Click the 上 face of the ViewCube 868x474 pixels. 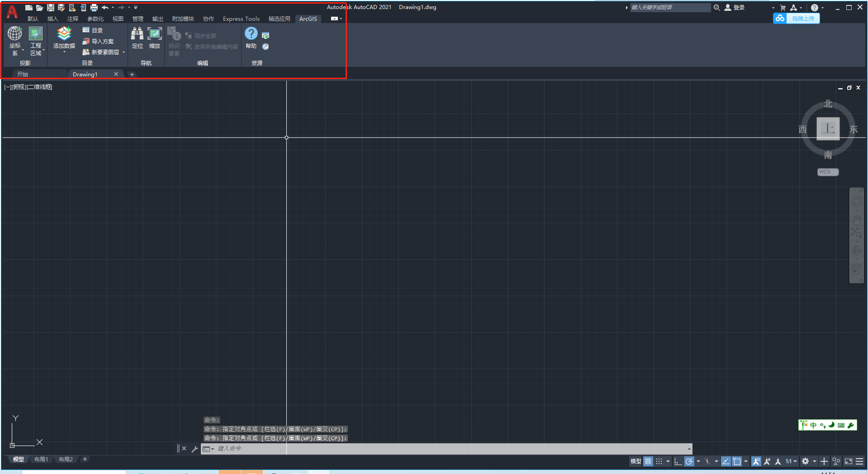[828, 129]
